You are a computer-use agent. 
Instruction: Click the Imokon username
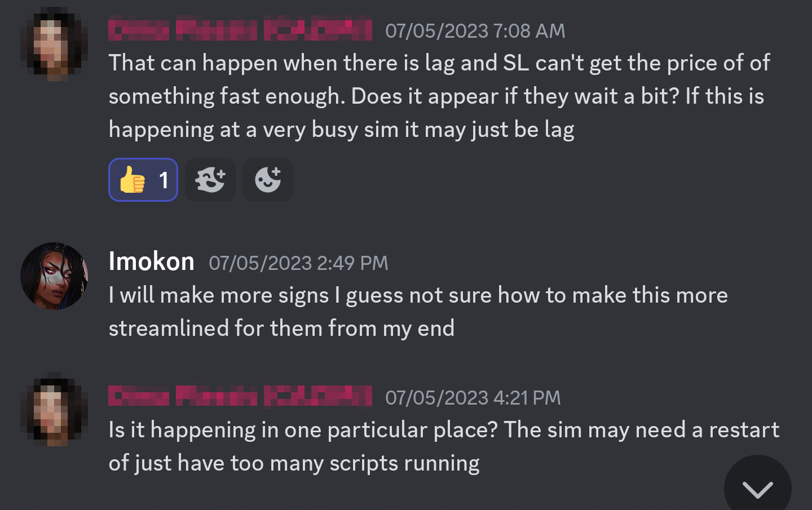click(x=151, y=261)
